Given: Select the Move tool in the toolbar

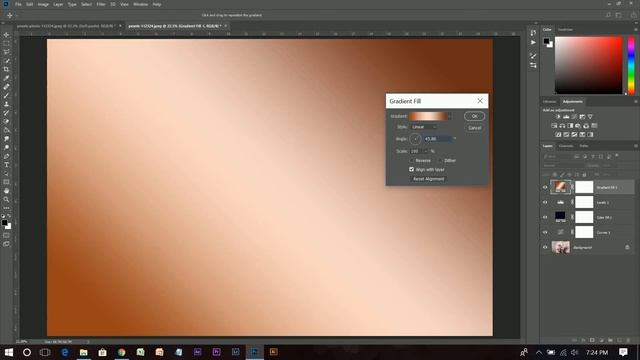Looking at the screenshot, I should tap(7, 35).
